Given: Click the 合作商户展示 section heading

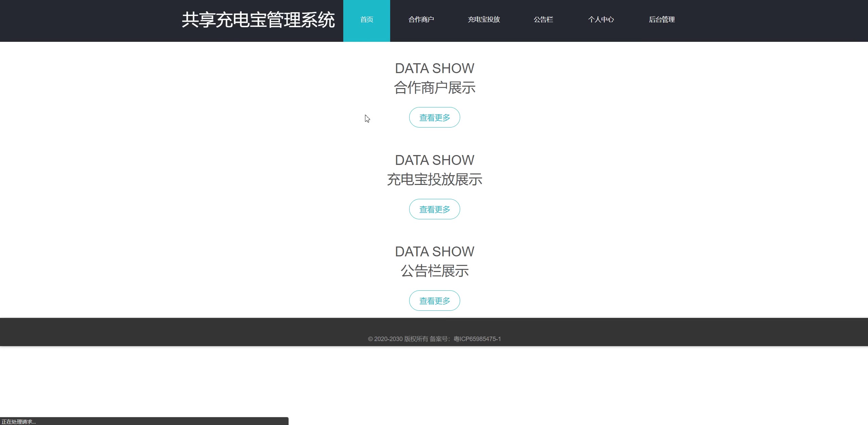Looking at the screenshot, I should (434, 88).
